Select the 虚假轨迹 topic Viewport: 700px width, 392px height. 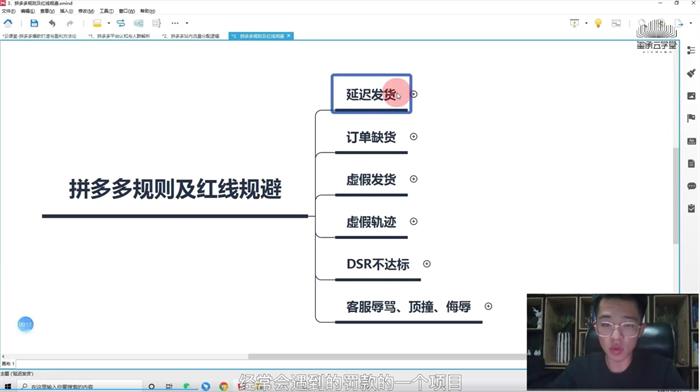[x=371, y=222]
